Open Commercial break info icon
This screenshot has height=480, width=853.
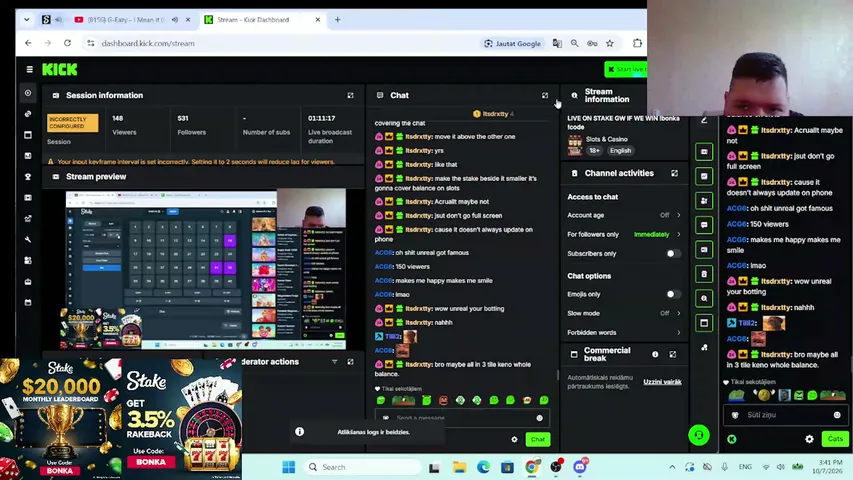[x=655, y=354]
